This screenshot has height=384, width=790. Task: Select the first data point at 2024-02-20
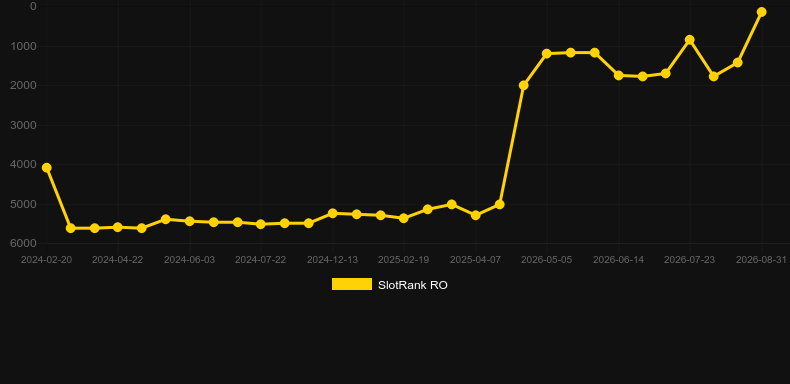pyautogui.click(x=46, y=167)
